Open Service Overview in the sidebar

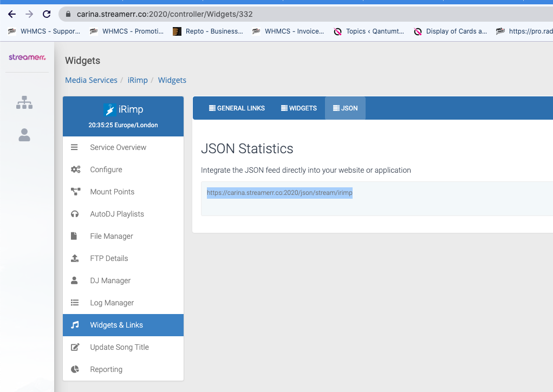(x=123, y=147)
